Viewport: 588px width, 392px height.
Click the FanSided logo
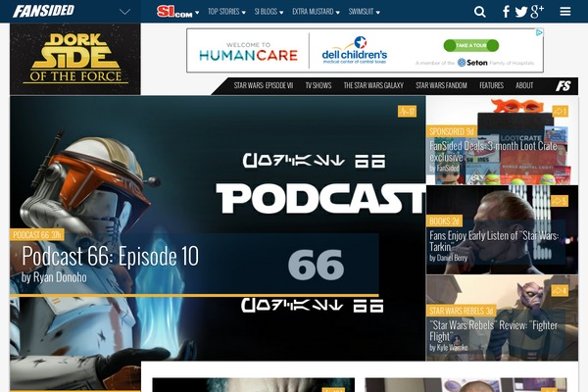(43, 11)
